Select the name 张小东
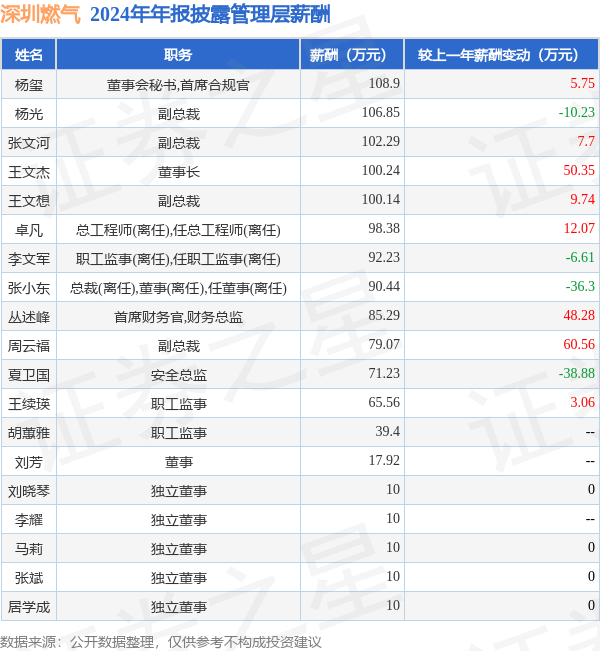Screen dimensions: 600x651 29,288
